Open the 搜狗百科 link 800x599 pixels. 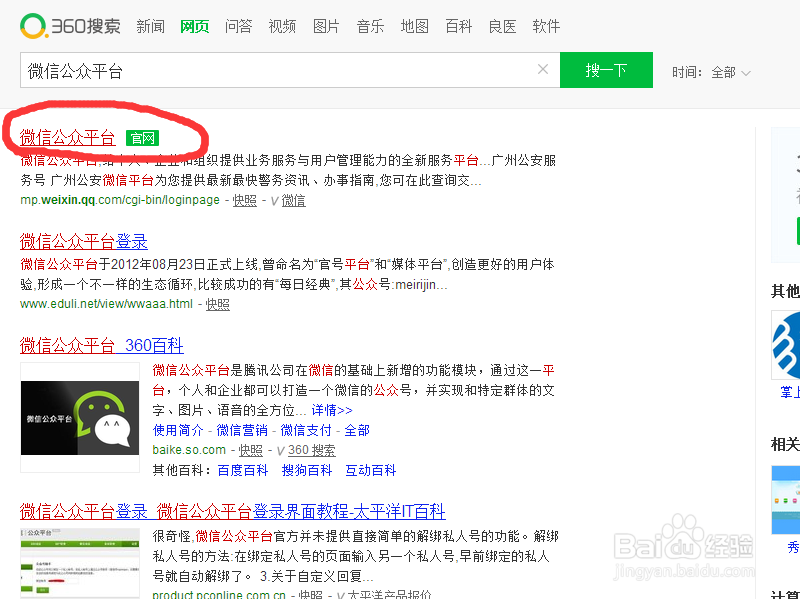[307, 470]
